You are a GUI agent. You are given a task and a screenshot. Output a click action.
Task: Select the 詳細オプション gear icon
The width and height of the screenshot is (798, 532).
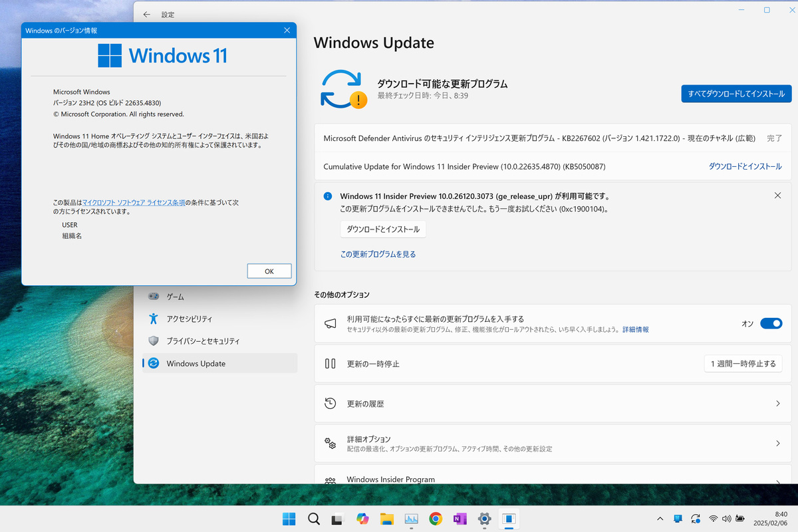click(331, 443)
